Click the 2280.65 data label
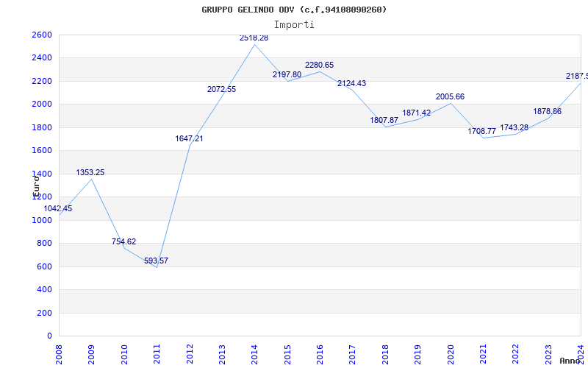The image size is (588, 368). pos(319,65)
